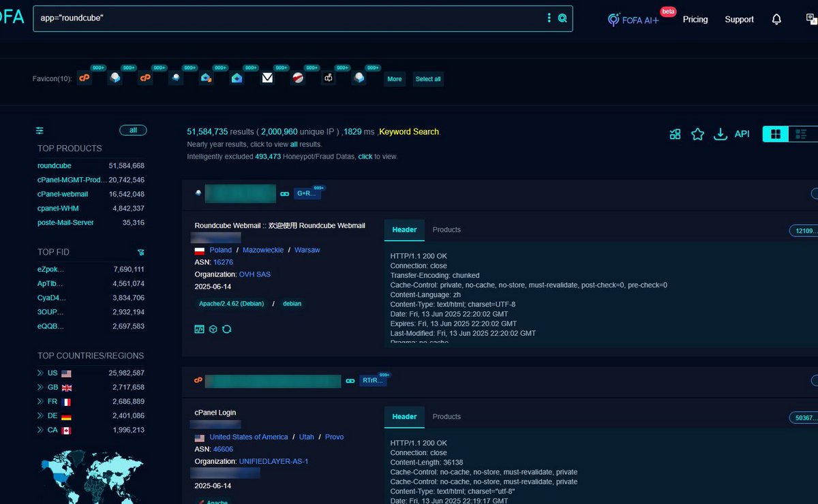Viewport: 818px width, 504px height.
Task: Switch to list view layout
Action: [x=802, y=134]
